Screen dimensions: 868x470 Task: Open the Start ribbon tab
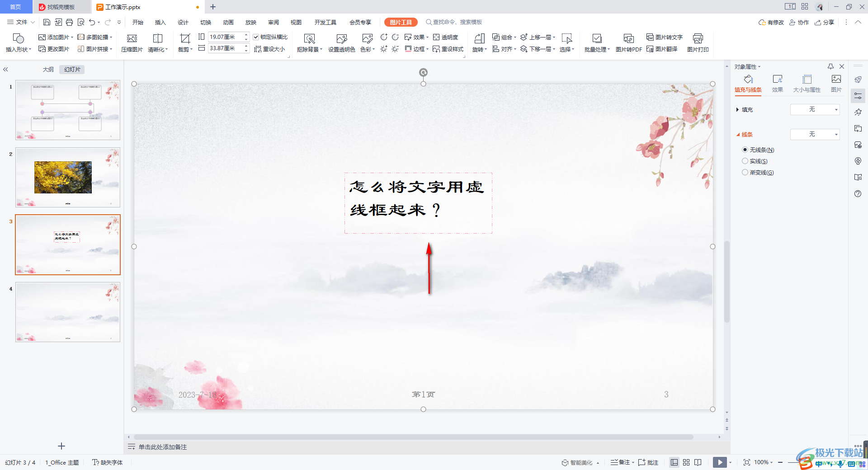tap(138, 22)
